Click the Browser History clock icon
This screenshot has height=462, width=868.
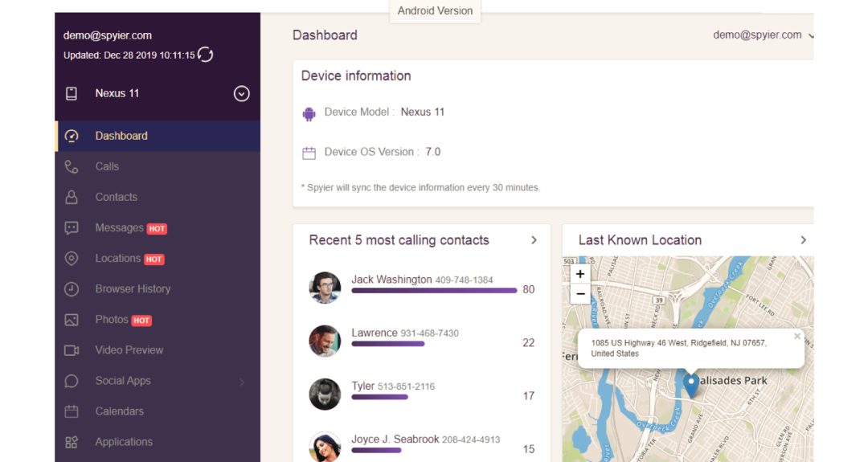coord(72,289)
